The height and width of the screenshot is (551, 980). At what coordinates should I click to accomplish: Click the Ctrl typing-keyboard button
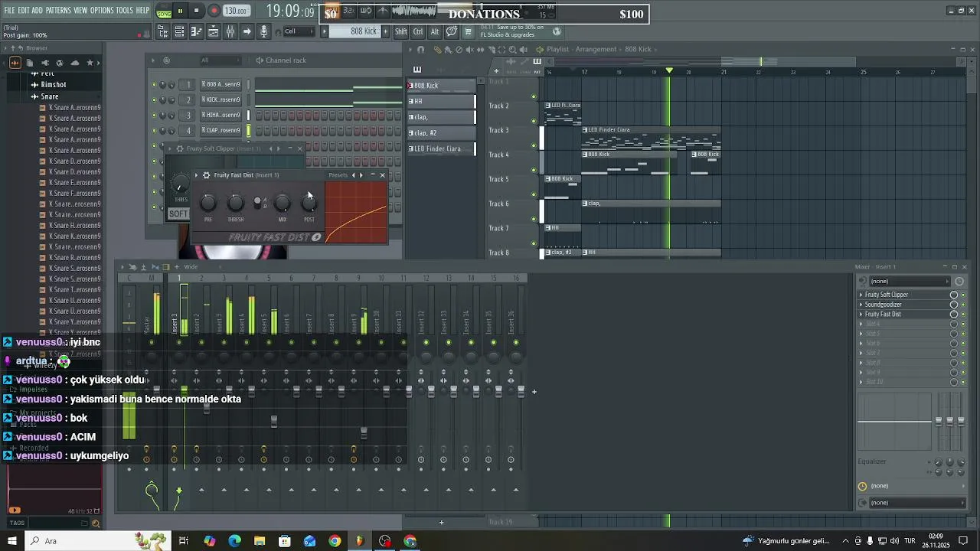[x=418, y=31]
